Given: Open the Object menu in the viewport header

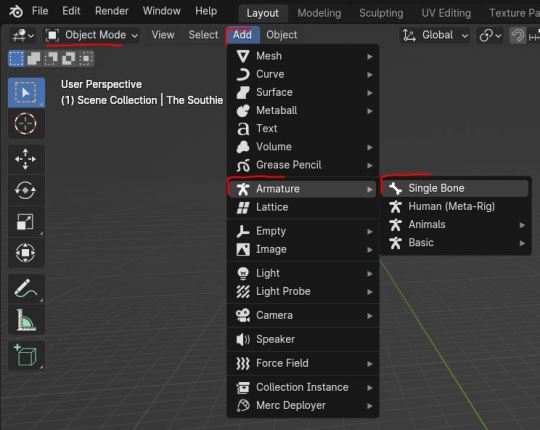Looking at the screenshot, I should pyautogui.click(x=281, y=35).
